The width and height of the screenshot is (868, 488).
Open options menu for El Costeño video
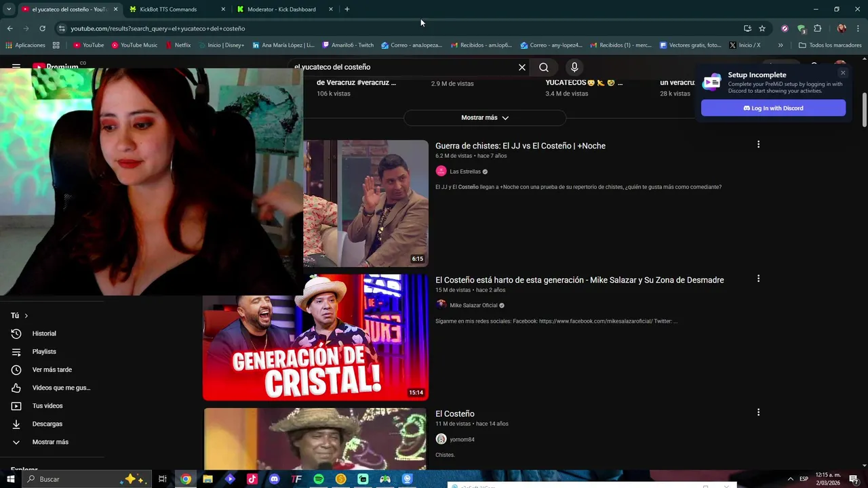click(758, 412)
